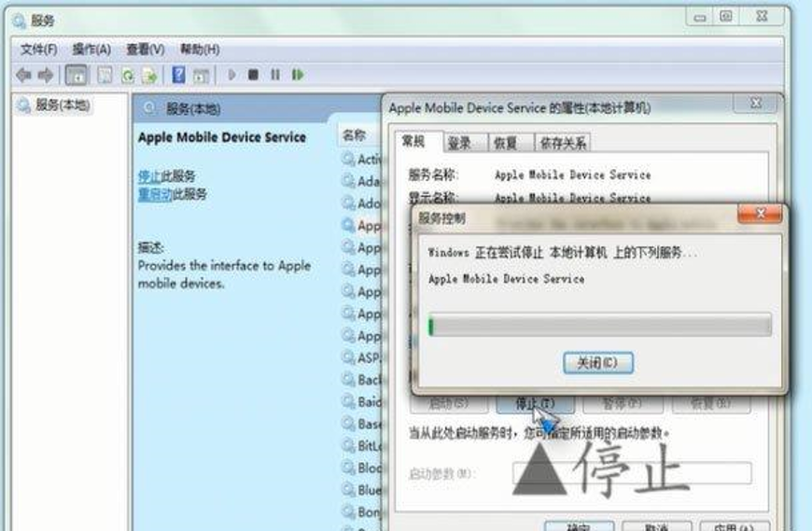The height and width of the screenshot is (531, 812).
Task: Select the Base... service row
Action: pyautogui.click(x=362, y=424)
